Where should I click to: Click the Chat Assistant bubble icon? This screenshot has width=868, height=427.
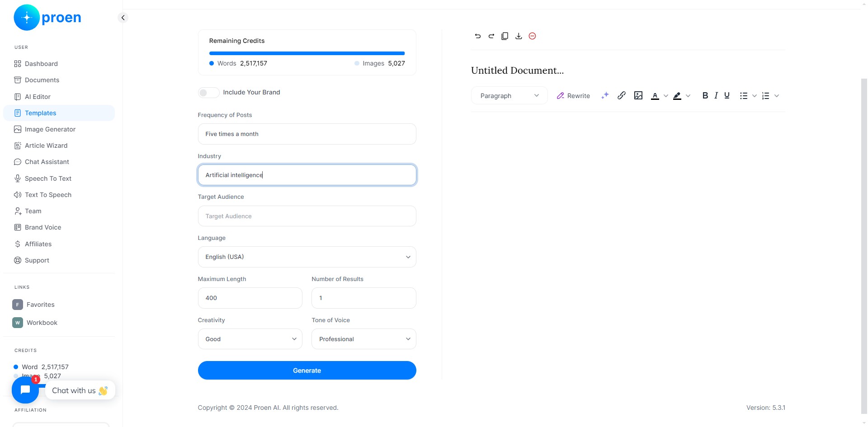pos(18,162)
